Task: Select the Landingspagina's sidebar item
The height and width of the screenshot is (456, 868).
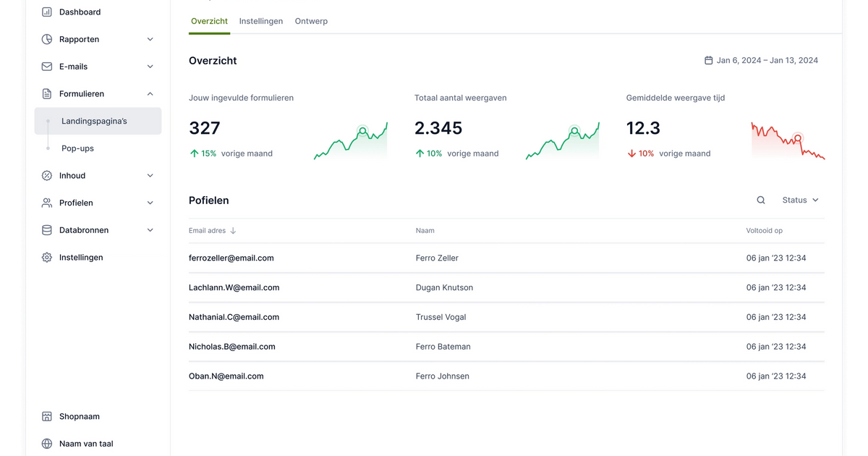Action: point(98,121)
